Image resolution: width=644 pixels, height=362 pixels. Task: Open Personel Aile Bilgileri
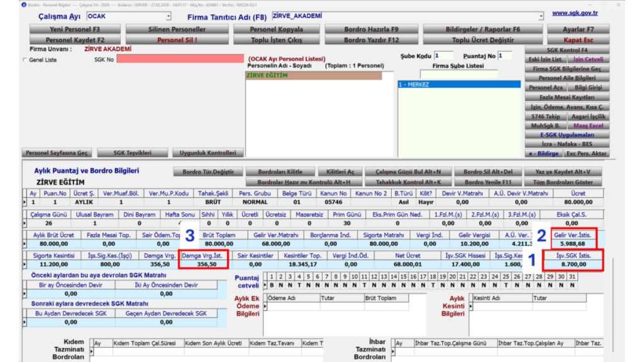point(567,78)
